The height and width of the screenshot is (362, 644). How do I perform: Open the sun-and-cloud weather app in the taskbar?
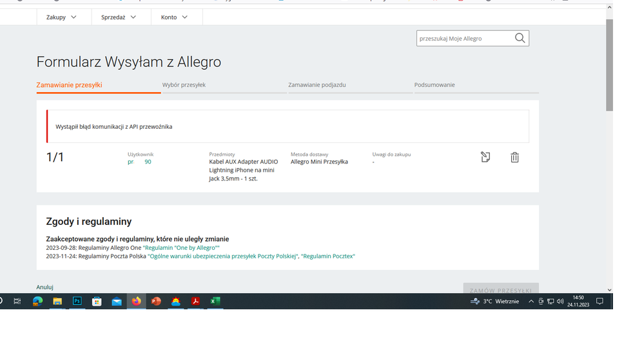point(176,301)
